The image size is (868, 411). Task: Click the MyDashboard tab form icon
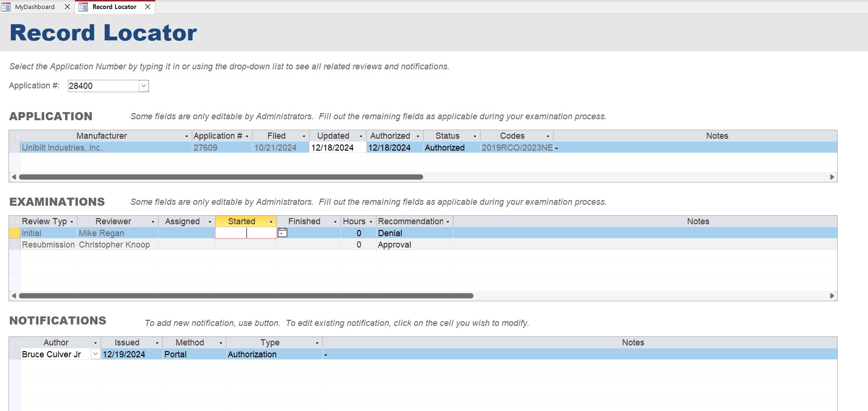[6, 7]
